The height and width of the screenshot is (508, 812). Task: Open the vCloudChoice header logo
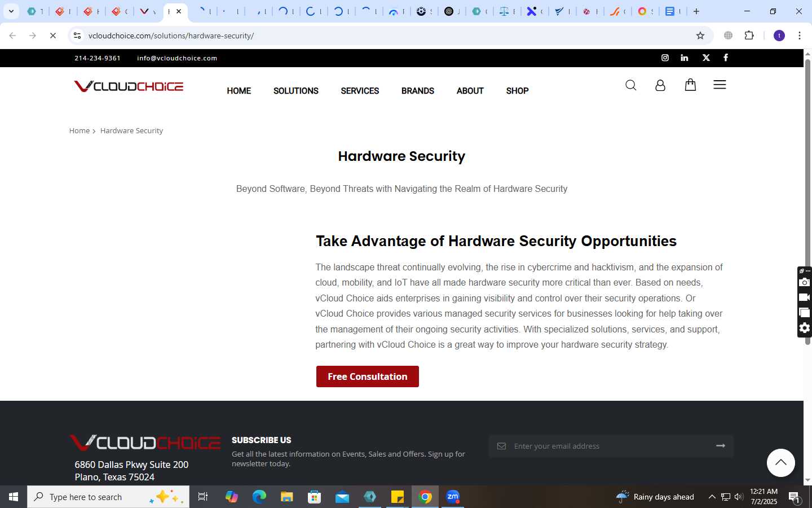pyautogui.click(x=129, y=86)
